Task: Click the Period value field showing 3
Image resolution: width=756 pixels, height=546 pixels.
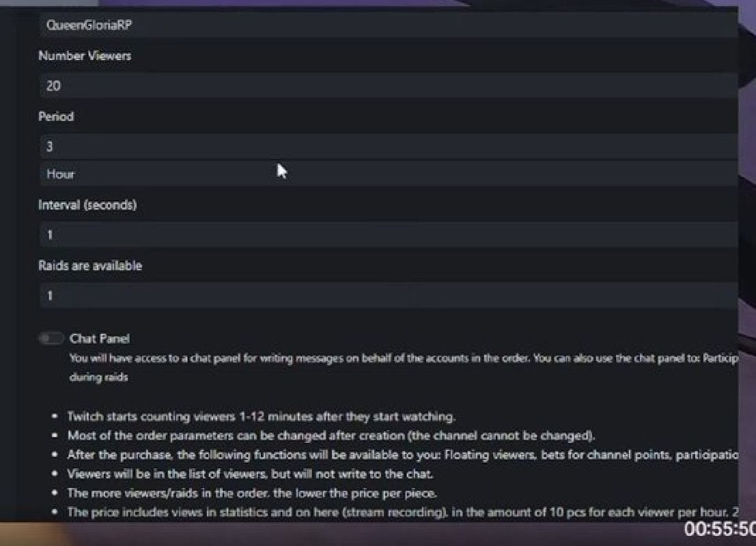Action: (x=388, y=146)
